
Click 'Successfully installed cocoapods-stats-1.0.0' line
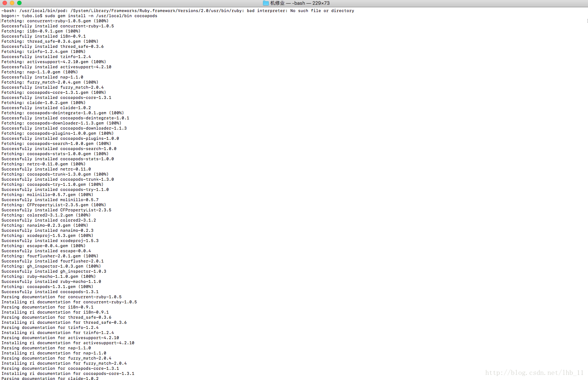(58, 159)
